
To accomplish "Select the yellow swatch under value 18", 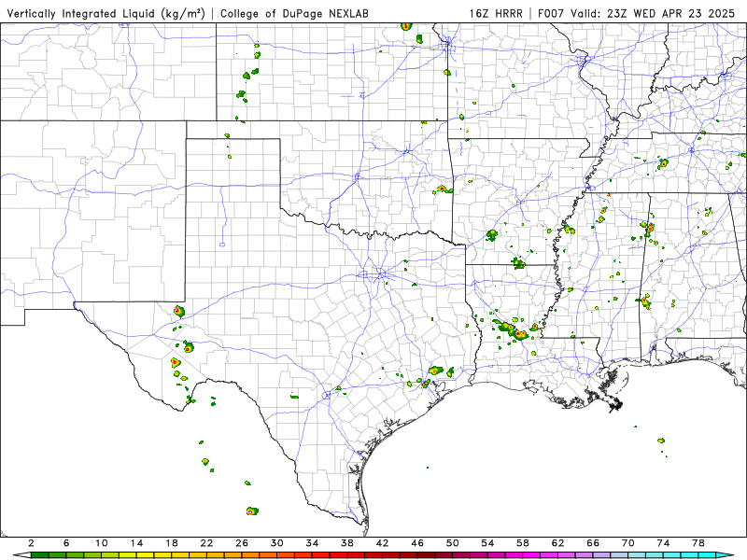I will 180,555.
